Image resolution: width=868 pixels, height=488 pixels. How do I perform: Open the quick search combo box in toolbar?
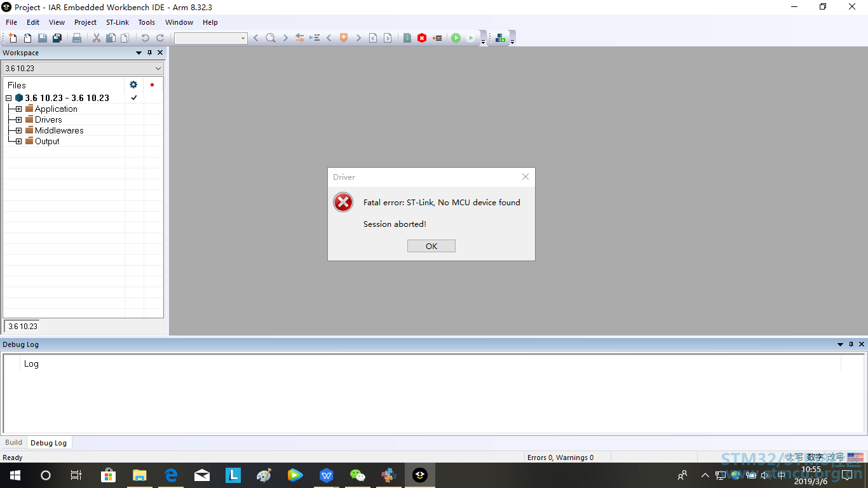210,38
